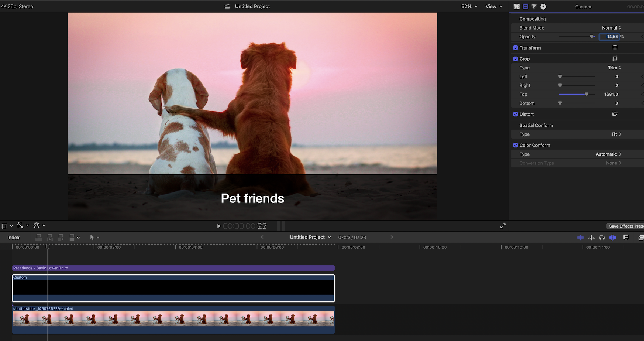The image size is (644, 341).
Task: Disable the Transform checkbox
Action: (516, 48)
